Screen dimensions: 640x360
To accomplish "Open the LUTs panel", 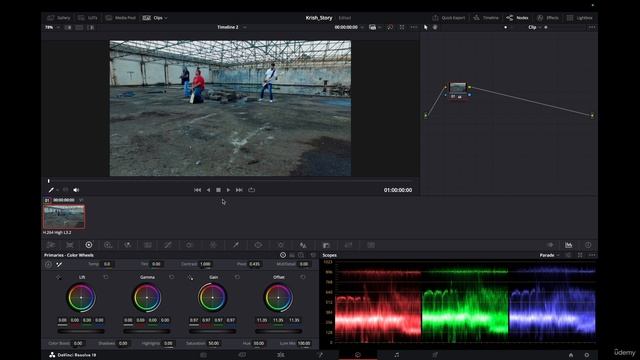I will [x=88, y=18].
